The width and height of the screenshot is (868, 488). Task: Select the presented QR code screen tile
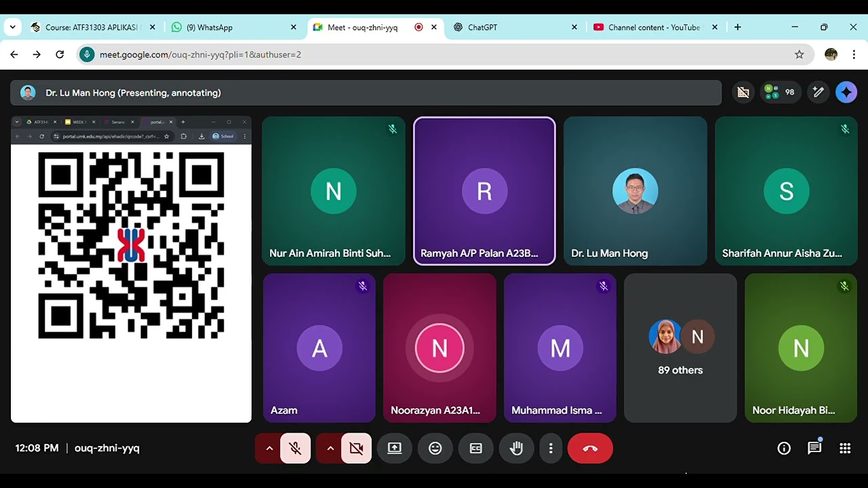(131, 269)
